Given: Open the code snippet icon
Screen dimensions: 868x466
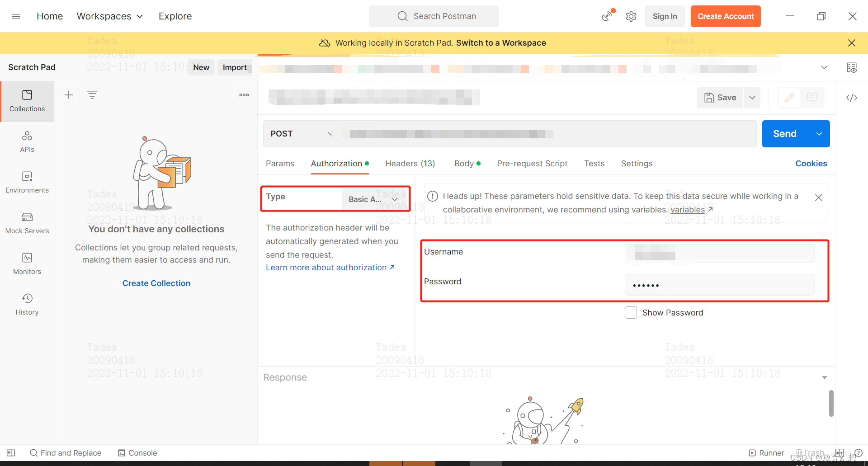Looking at the screenshot, I should (852, 98).
